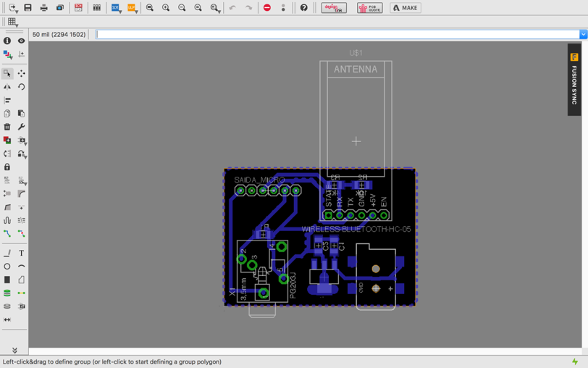Print the board layout

[x=44, y=7]
